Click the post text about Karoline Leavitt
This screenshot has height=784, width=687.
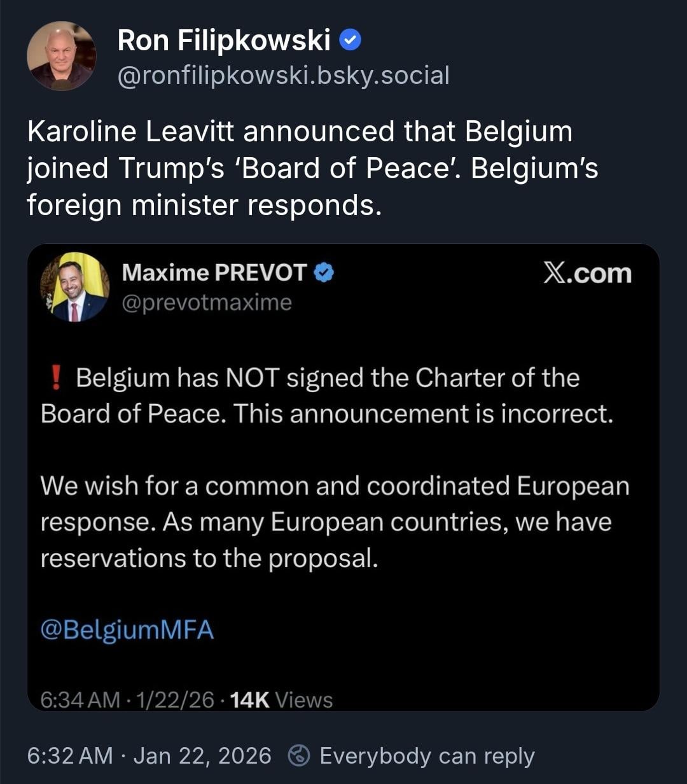(x=312, y=168)
